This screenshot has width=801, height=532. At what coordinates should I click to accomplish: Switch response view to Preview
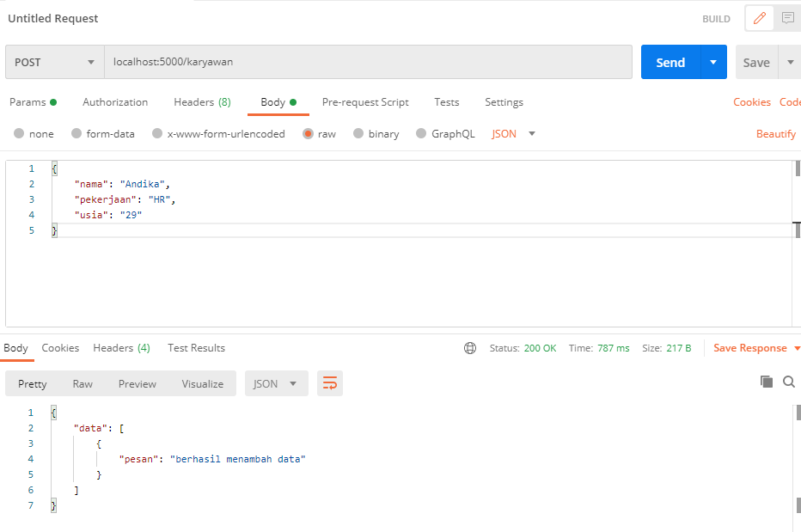point(137,384)
